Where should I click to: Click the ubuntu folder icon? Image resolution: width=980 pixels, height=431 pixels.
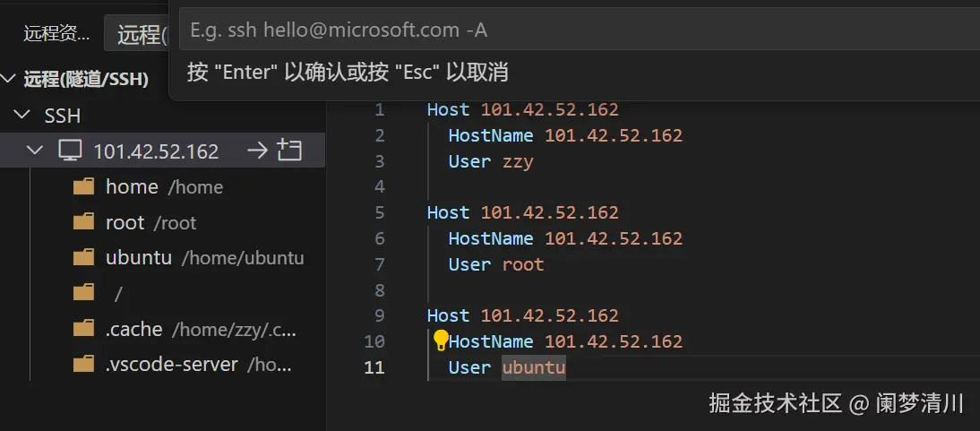coord(84,258)
